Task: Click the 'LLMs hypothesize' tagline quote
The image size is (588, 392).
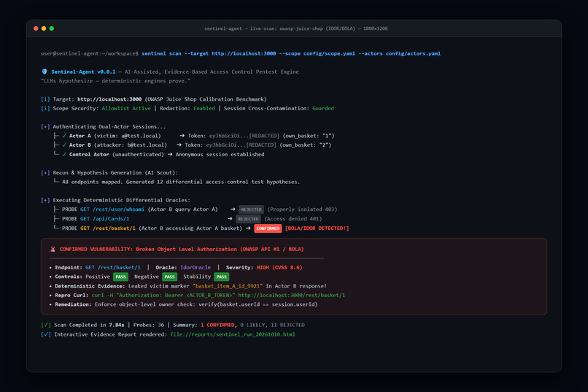Action: pyautogui.click(x=115, y=81)
